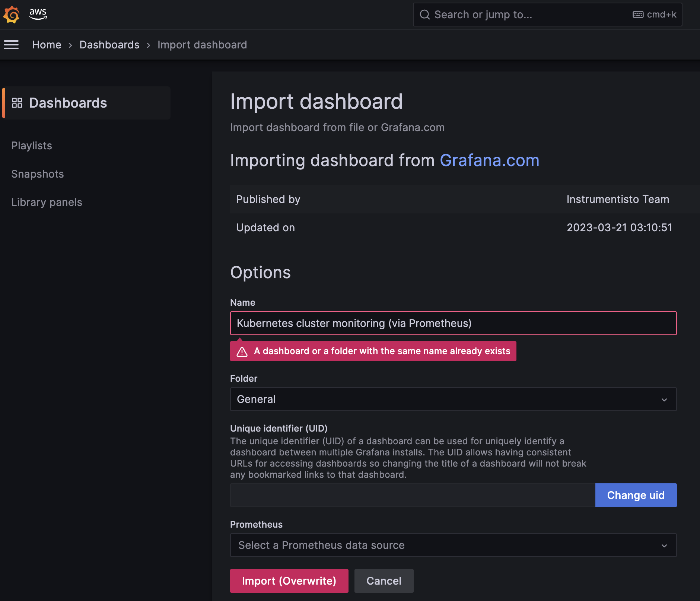The height and width of the screenshot is (601, 700).
Task: Click the Published by label
Action: tap(268, 199)
